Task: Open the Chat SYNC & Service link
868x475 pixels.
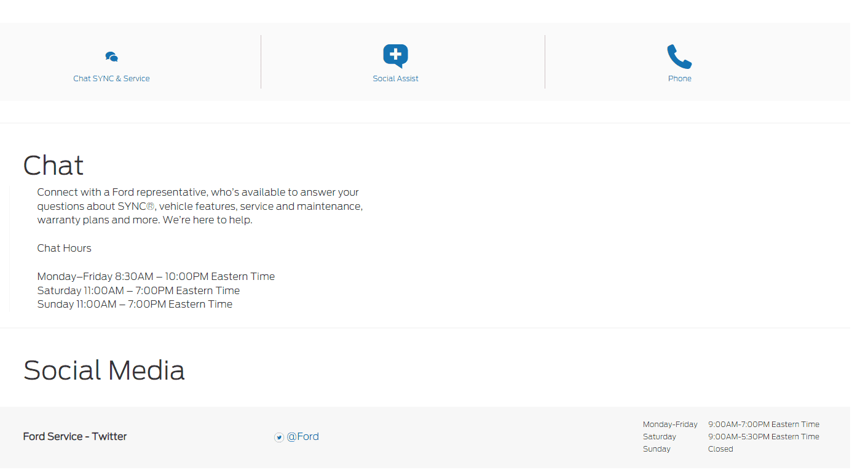Action: click(x=111, y=79)
